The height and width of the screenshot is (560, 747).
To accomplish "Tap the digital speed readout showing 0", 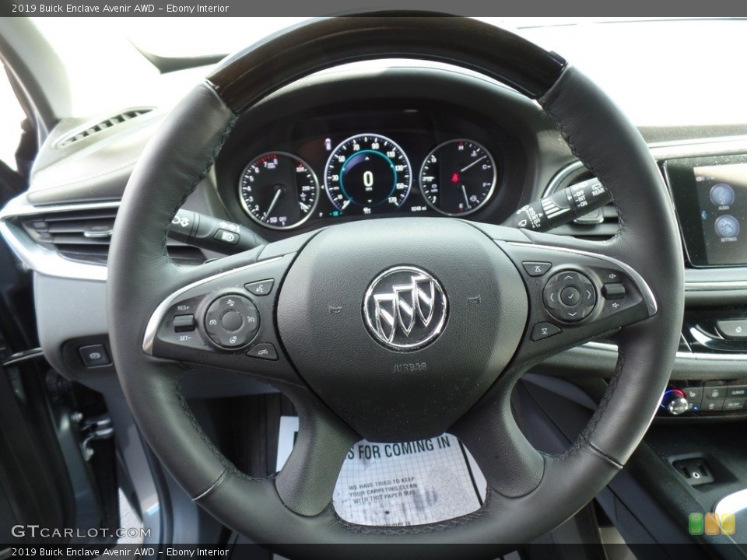I will pyautogui.click(x=368, y=180).
